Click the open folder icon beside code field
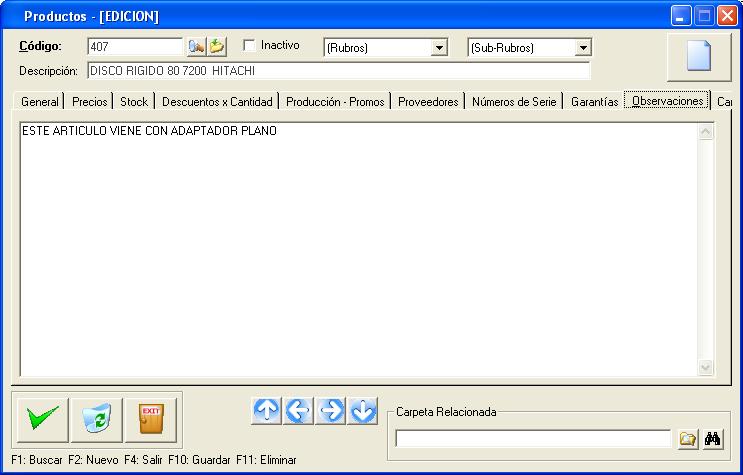The image size is (743, 475). (217, 46)
